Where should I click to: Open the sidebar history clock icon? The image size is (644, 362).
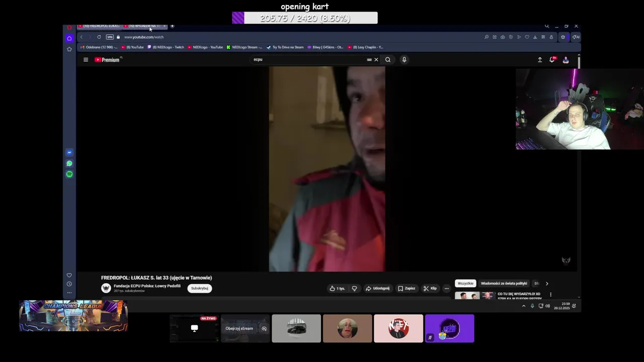(x=69, y=284)
